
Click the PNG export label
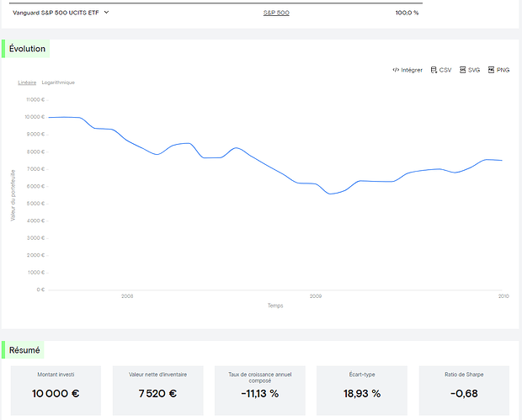click(503, 70)
